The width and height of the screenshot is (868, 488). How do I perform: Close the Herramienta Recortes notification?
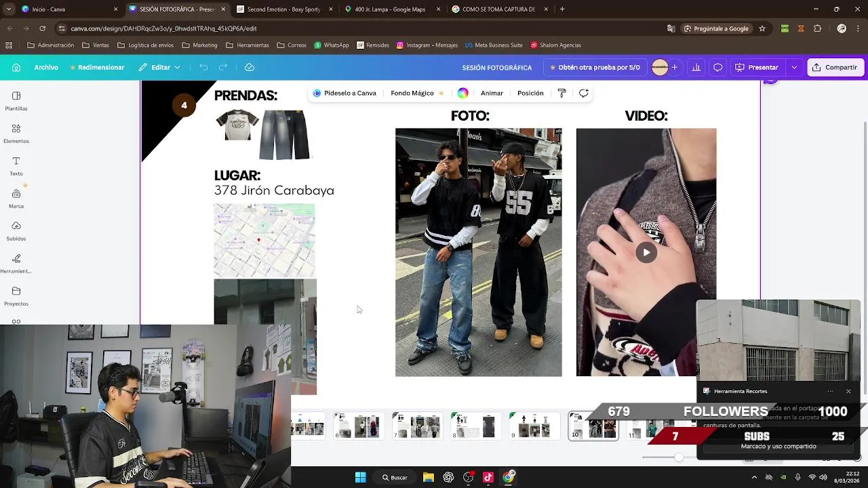pyautogui.click(x=848, y=391)
